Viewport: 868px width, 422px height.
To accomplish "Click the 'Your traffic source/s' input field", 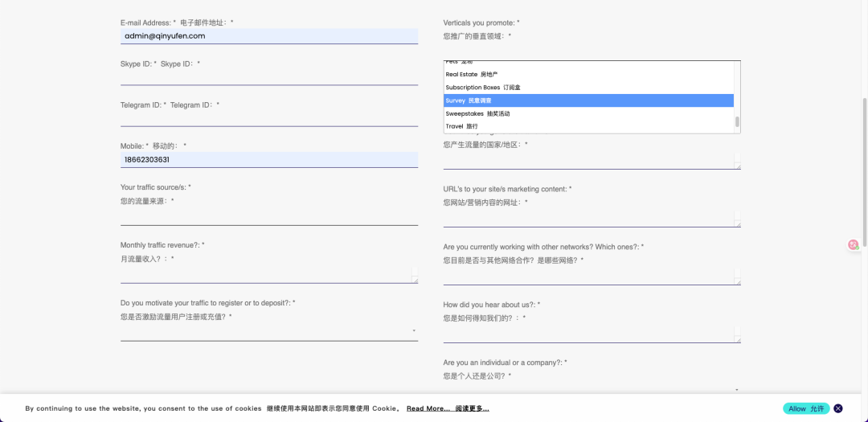I will (x=269, y=218).
